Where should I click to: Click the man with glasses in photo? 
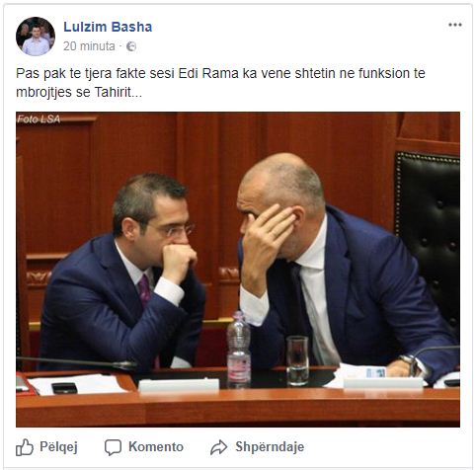coord(125,274)
